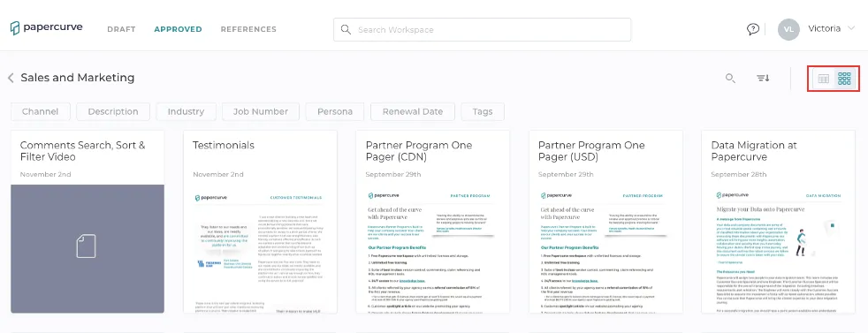868x333 pixels.
Task: Click the Papercurve logo
Action: click(46, 28)
